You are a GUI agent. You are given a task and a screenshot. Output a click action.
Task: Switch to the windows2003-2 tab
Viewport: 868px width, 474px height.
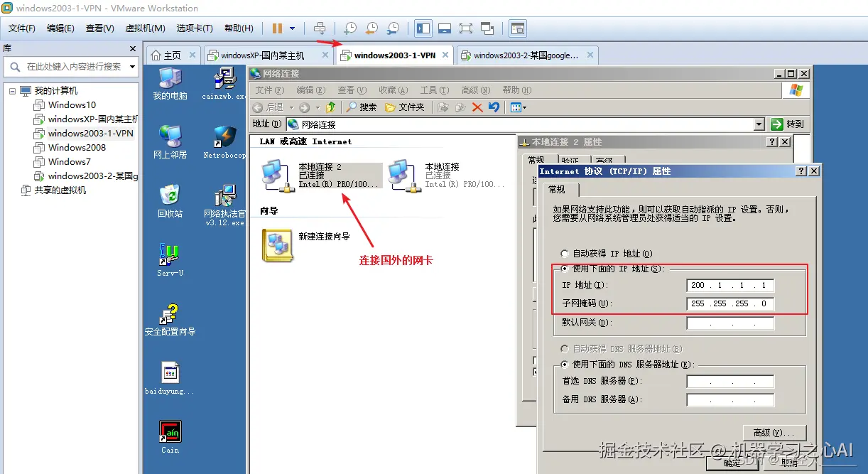[526, 55]
